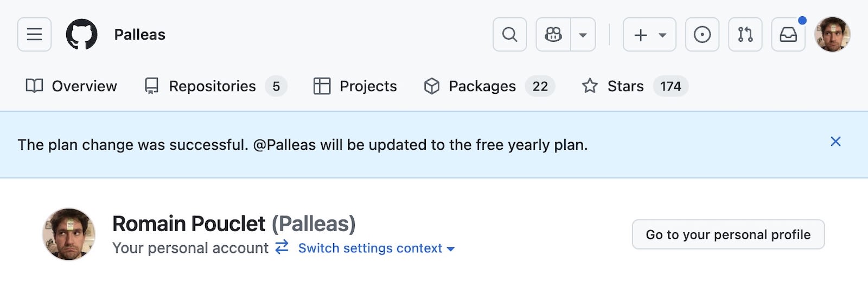Click the large Romain Pouclet profile picture
This screenshot has width=868, height=287.
coord(69,234)
